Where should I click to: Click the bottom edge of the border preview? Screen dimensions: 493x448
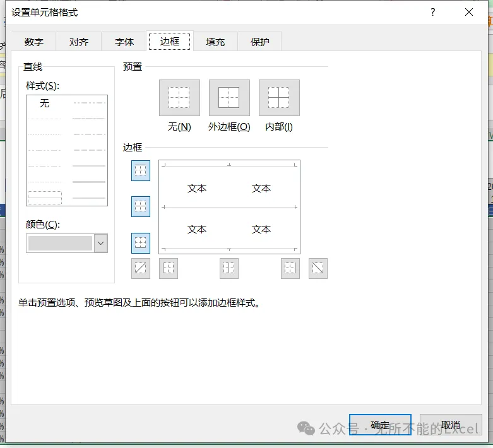pyautogui.click(x=230, y=249)
